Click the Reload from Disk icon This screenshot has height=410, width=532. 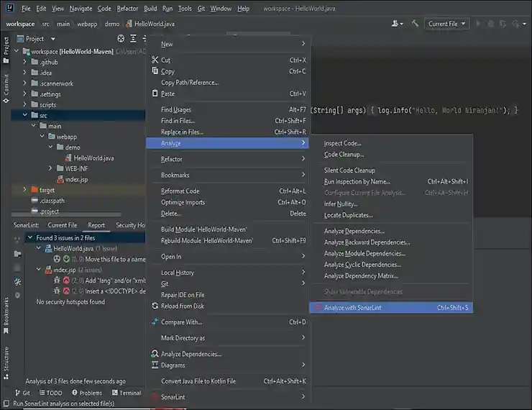point(155,306)
